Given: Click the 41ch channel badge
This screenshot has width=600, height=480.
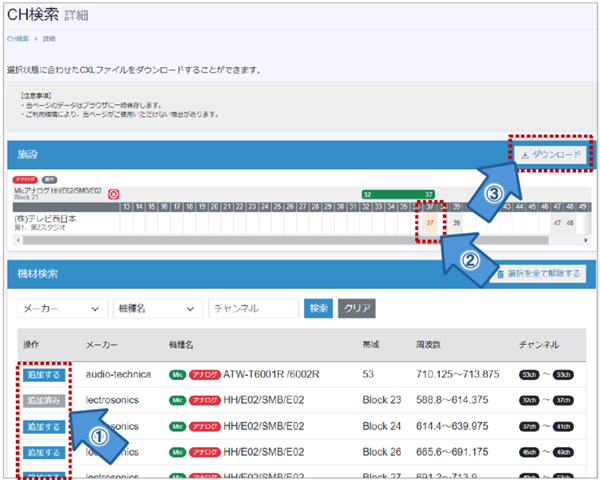Looking at the screenshot, I should click(x=563, y=427).
